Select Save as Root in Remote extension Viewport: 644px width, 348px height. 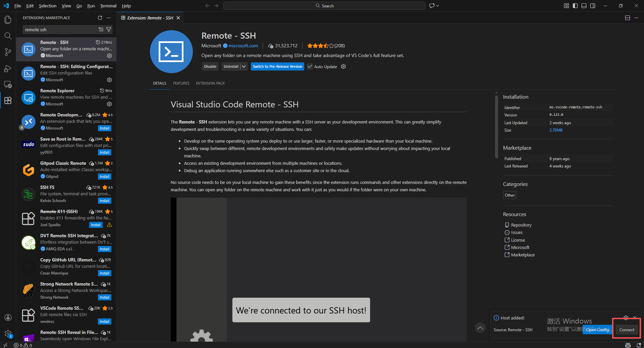click(x=66, y=146)
